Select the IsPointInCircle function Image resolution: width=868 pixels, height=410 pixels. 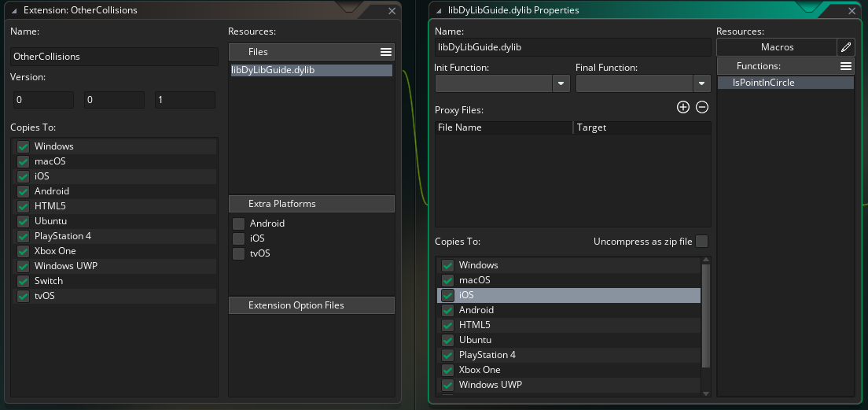(x=786, y=83)
